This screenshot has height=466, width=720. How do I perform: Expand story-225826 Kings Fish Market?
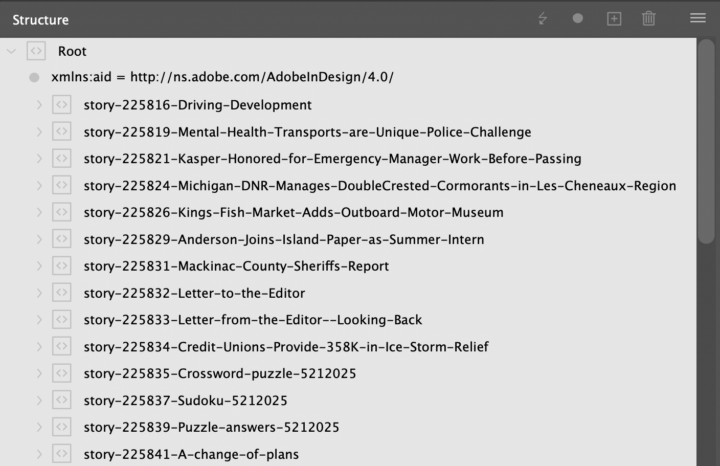coord(39,213)
